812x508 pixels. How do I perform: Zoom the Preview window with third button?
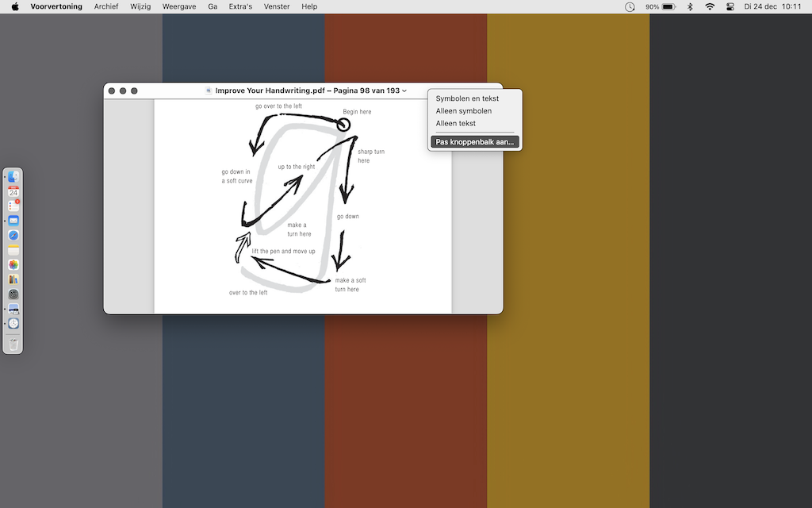(x=134, y=90)
